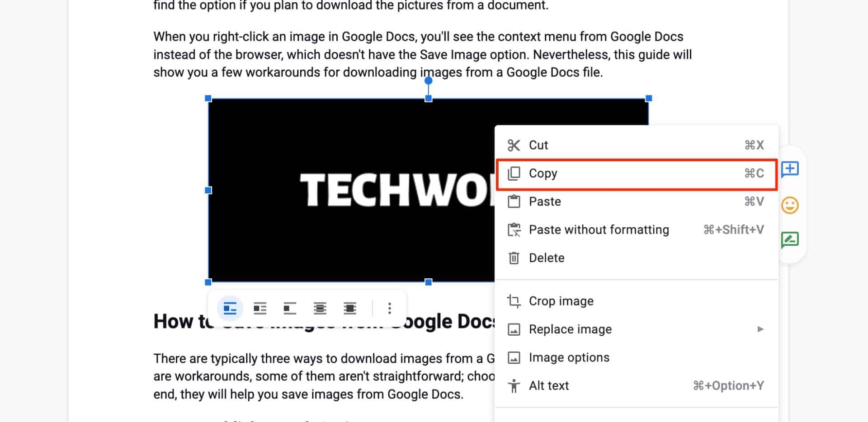
Task: Select the Break text layout icon
Action: pos(290,308)
